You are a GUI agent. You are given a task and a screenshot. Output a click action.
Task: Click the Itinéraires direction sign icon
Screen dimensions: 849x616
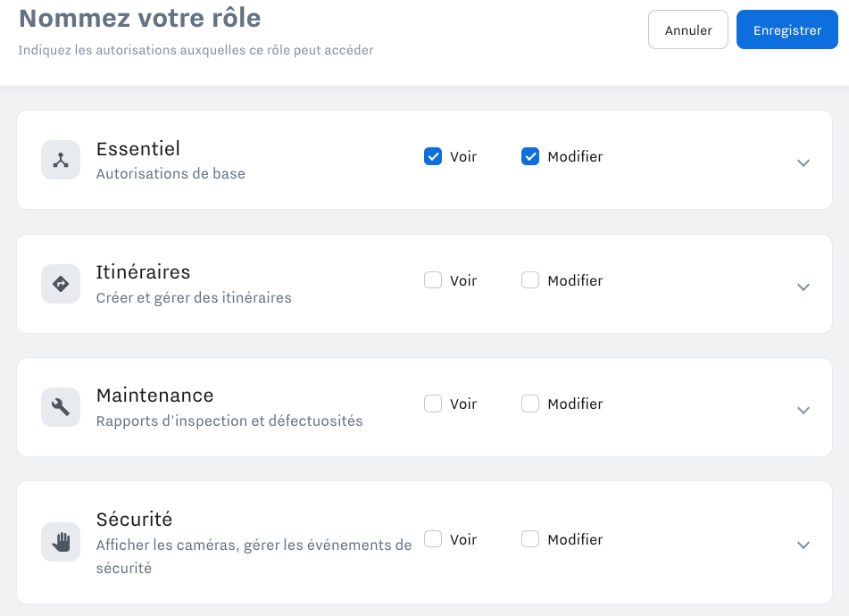click(x=61, y=284)
